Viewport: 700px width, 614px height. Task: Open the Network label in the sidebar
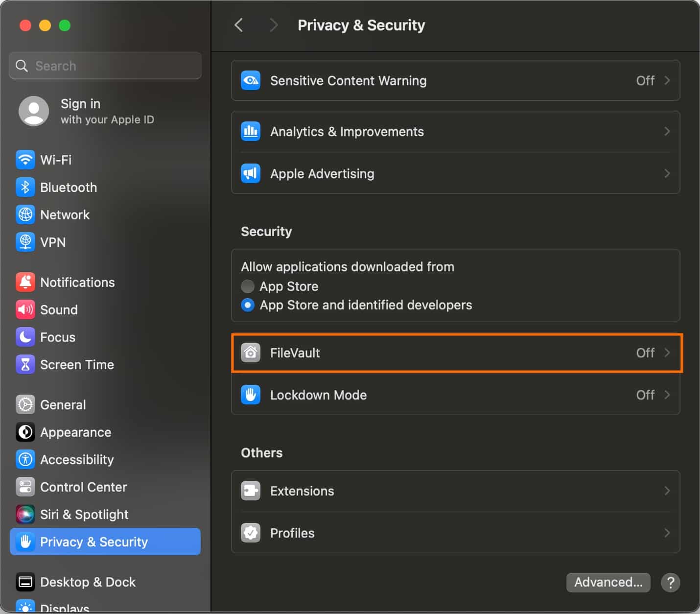[x=65, y=214]
